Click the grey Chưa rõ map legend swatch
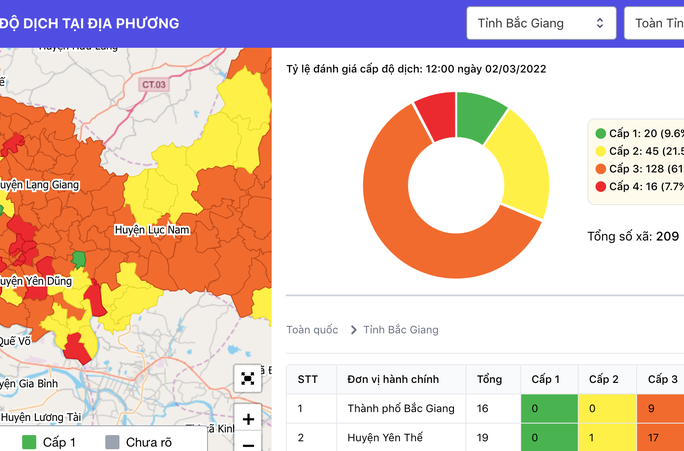The height and width of the screenshot is (451, 684). coord(112,442)
